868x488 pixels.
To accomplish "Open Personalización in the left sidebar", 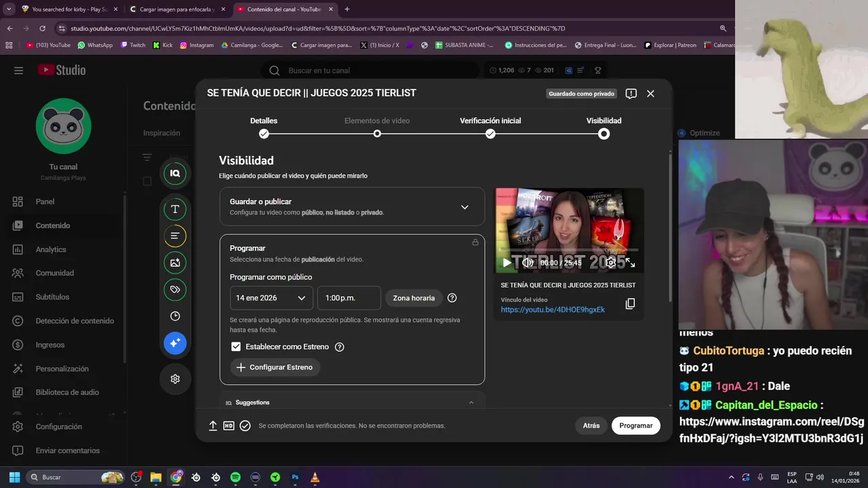I will 63,369.
